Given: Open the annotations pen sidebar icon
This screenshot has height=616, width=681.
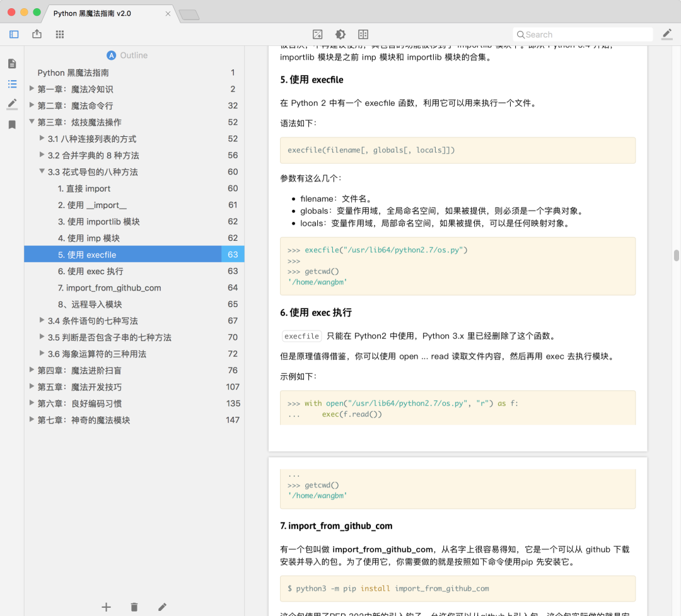Looking at the screenshot, I should pos(12,104).
